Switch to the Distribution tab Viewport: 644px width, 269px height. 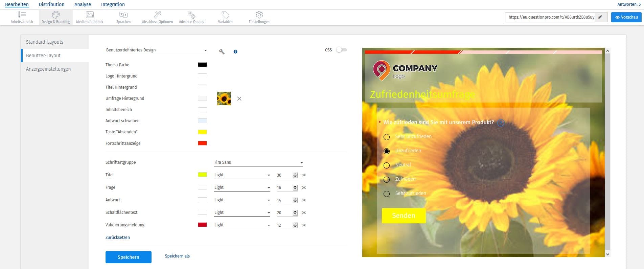pos(51,4)
